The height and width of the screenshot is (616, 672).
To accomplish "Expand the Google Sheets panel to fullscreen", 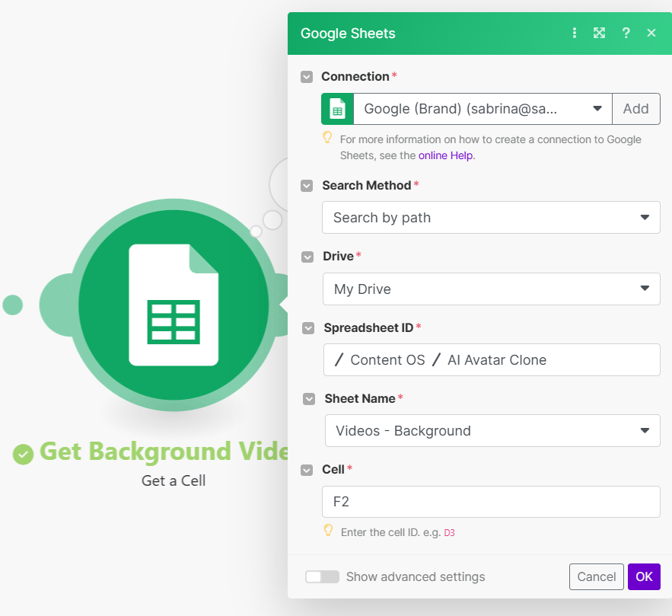I will pyautogui.click(x=599, y=33).
